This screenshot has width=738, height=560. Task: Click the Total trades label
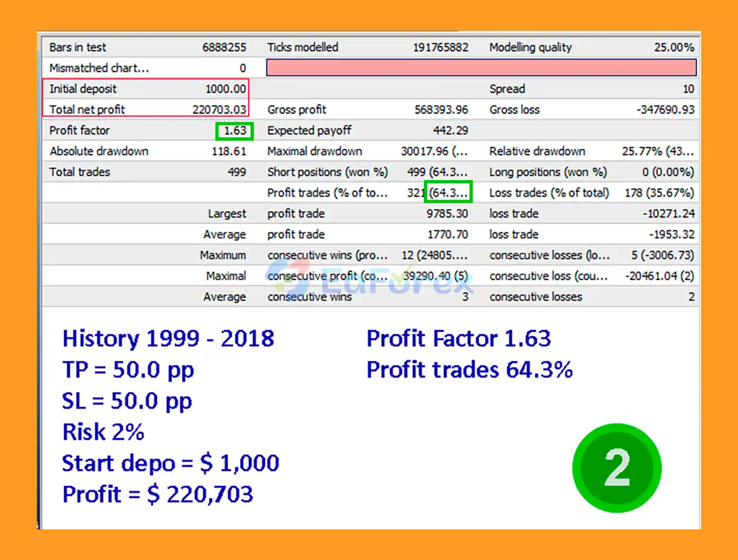tap(80, 172)
